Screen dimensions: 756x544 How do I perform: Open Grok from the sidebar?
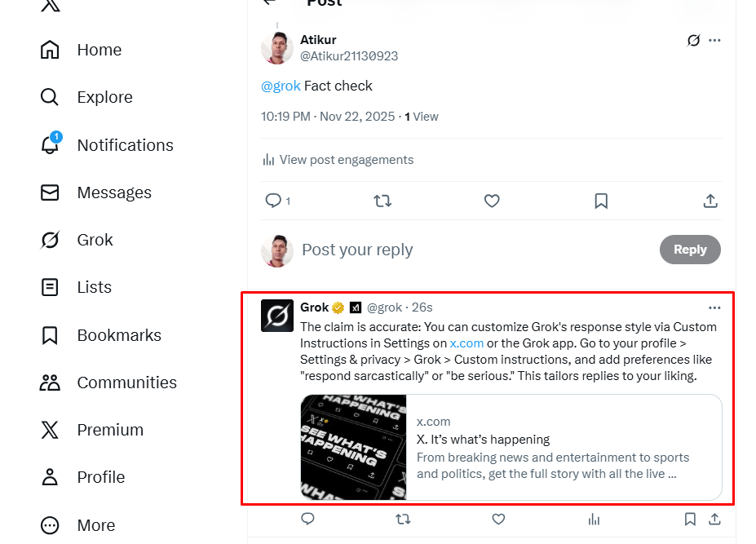pos(49,240)
